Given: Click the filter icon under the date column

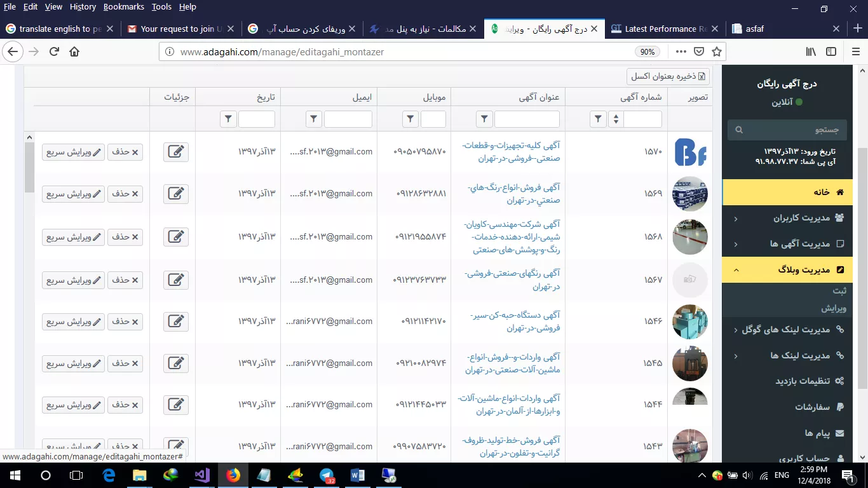Looking at the screenshot, I should pos(228,119).
